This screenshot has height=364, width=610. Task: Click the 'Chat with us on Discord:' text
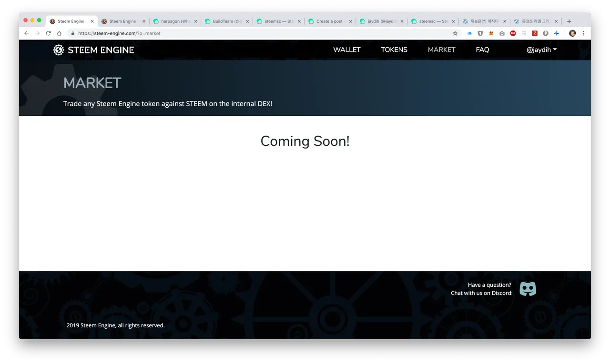pyautogui.click(x=482, y=293)
